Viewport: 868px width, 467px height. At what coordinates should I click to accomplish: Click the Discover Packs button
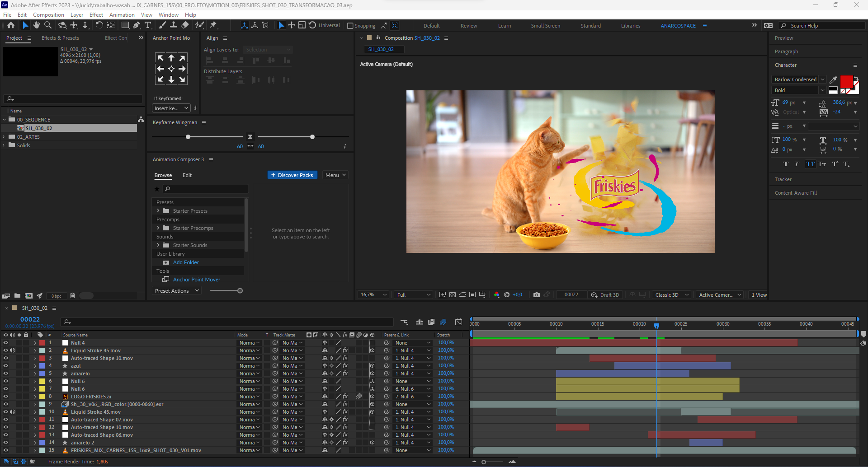292,175
